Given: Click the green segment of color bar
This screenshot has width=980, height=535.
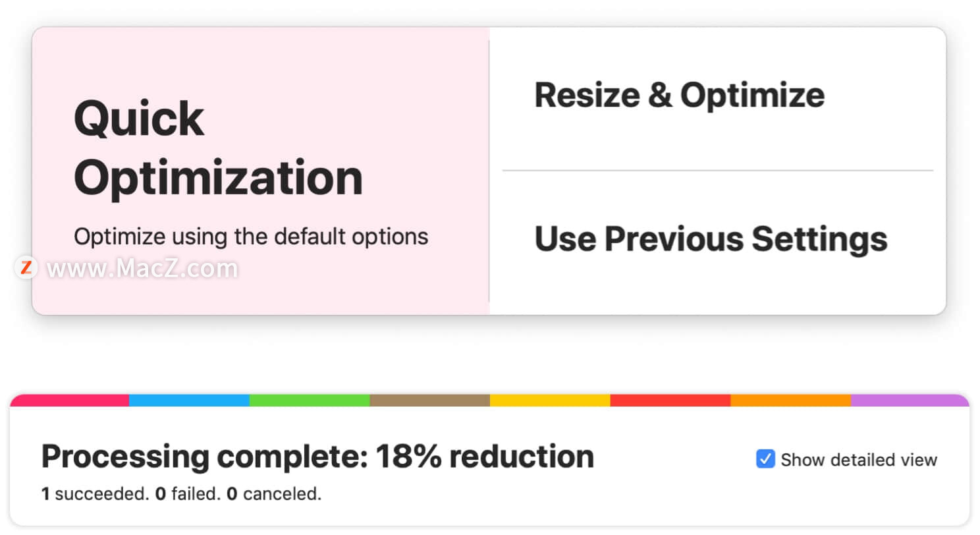Looking at the screenshot, I should [310, 400].
